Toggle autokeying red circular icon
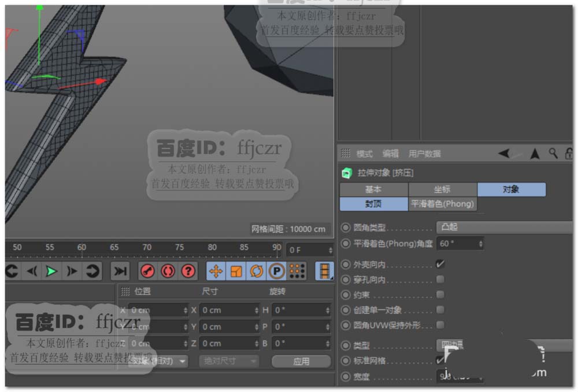The image size is (578, 392). pyautogui.click(x=168, y=271)
